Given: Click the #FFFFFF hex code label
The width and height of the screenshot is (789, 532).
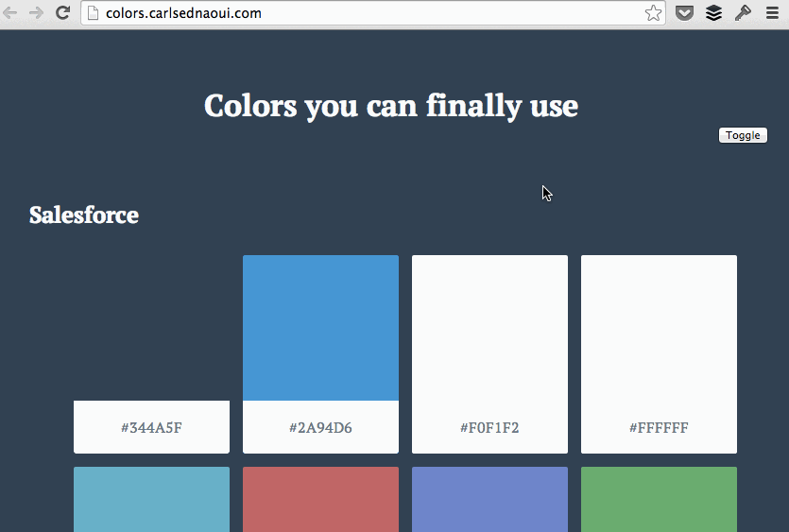Looking at the screenshot, I should click(x=659, y=427).
